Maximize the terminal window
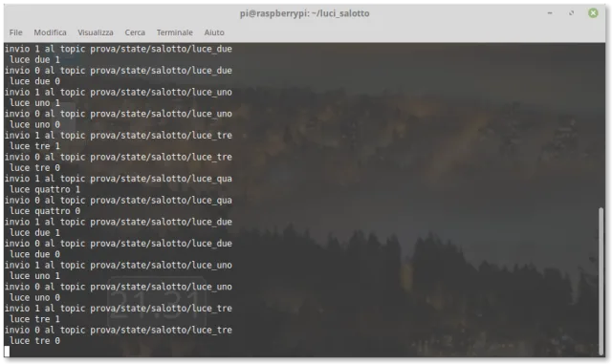The height and width of the screenshot is (364, 612). click(x=572, y=13)
